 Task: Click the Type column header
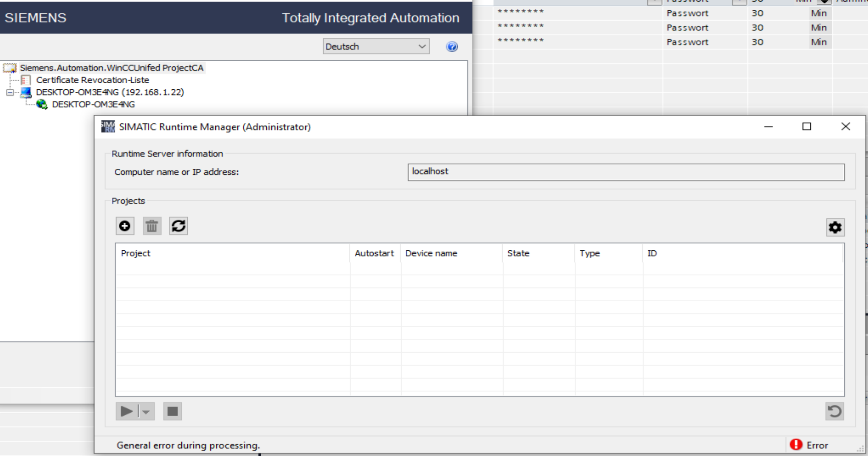point(609,253)
